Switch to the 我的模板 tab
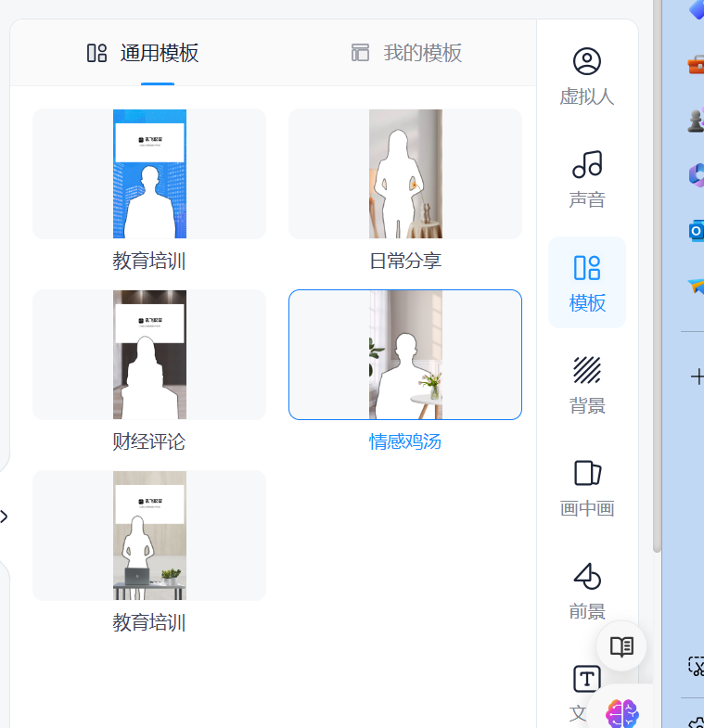This screenshot has width=704, height=728. [406, 53]
